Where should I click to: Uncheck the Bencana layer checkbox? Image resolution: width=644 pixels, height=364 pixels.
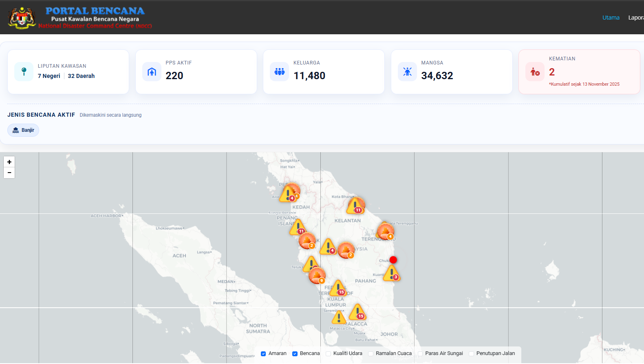click(295, 354)
